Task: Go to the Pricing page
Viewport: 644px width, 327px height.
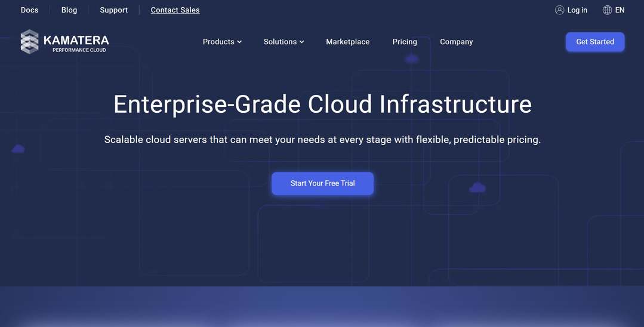Action: [x=405, y=42]
